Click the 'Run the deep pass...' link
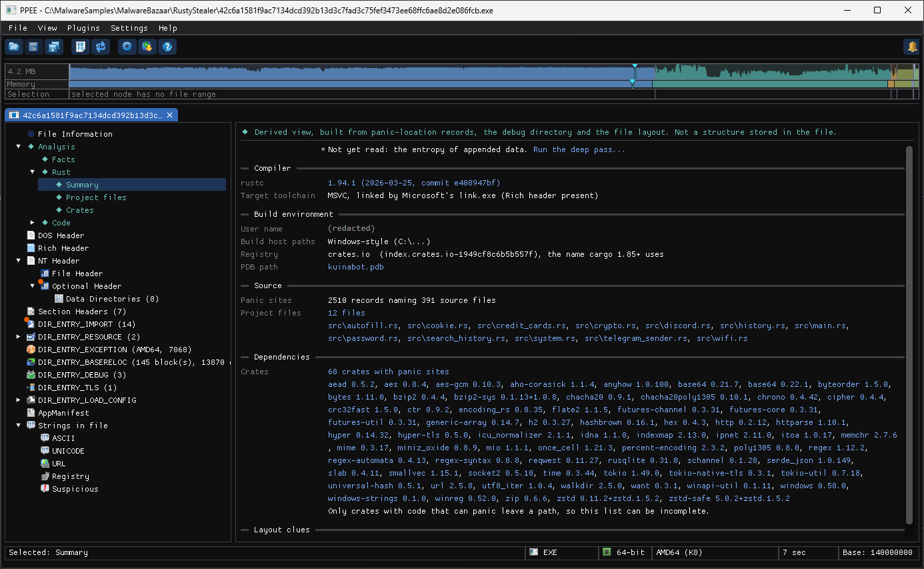 pyautogui.click(x=579, y=149)
